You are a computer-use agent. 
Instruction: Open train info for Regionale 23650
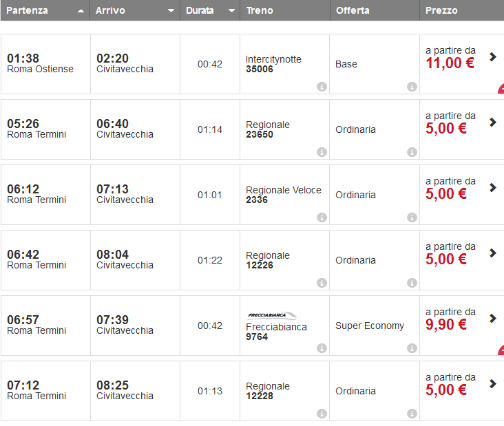(322, 152)
